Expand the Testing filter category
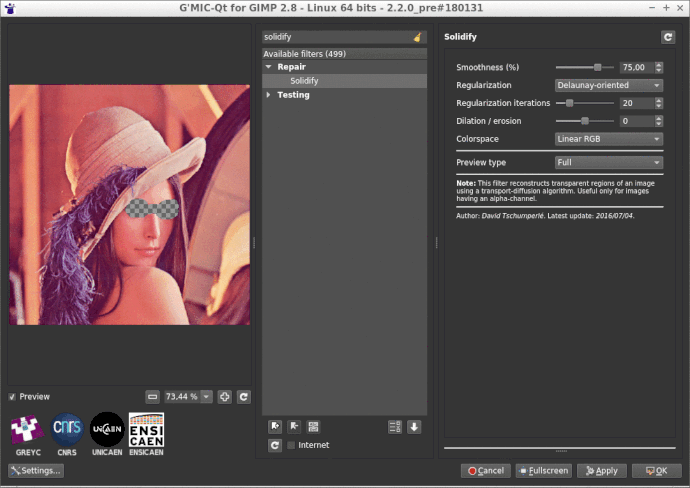690x488 pixels. pos(268,95)
